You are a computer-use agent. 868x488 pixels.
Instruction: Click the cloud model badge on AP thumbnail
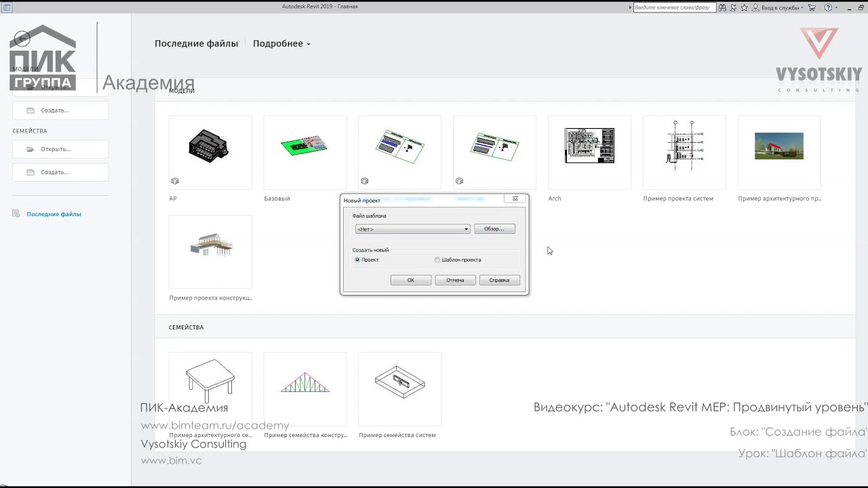(175, 181)
